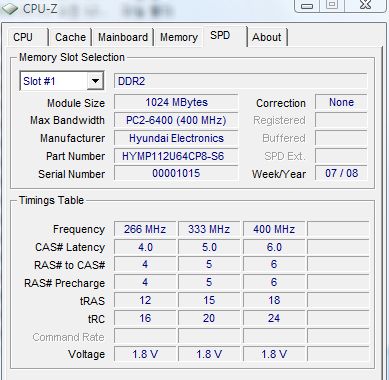
Task: Click the DDR2 memory type field
Action: point(241,81)
